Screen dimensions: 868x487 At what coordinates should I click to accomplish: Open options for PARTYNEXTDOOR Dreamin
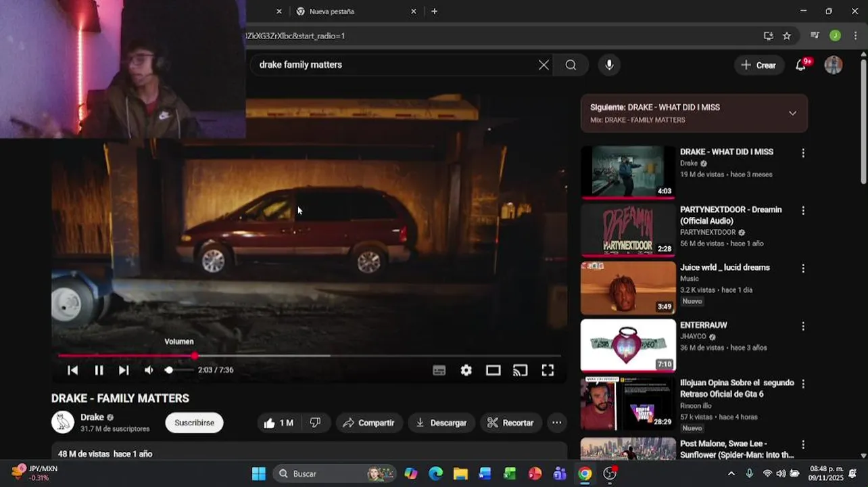coord(803,211)
